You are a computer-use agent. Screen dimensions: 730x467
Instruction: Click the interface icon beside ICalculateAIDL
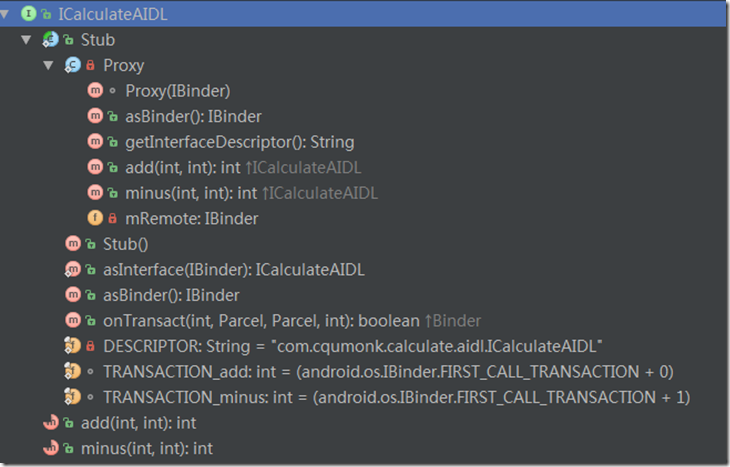coord(27,14)
